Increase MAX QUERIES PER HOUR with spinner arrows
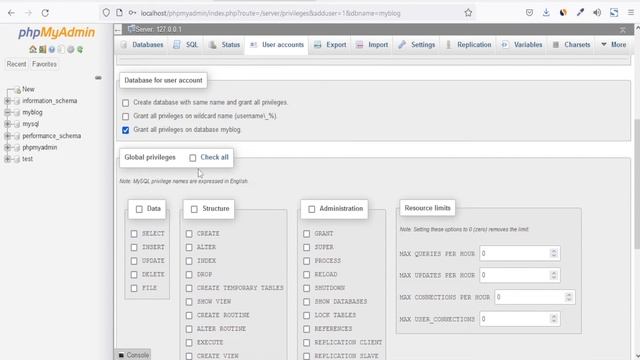The width and height of the screenshot is (640, 360). 554,251
